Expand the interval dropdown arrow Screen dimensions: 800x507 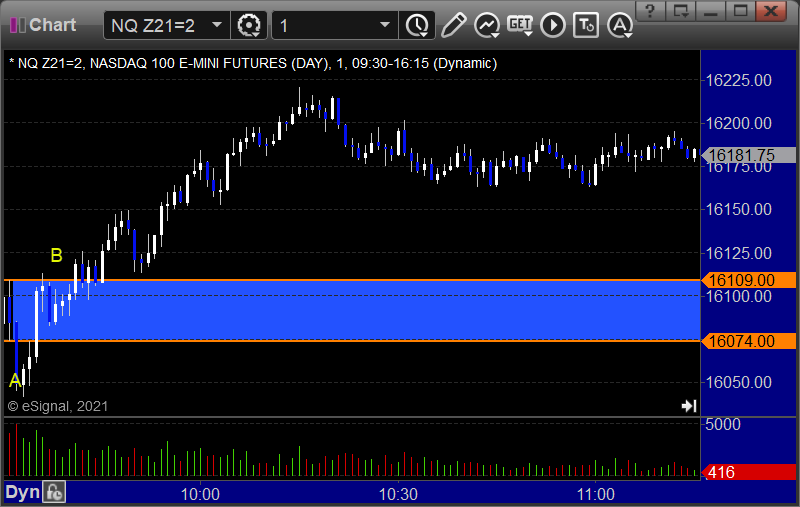coord(385,24)
